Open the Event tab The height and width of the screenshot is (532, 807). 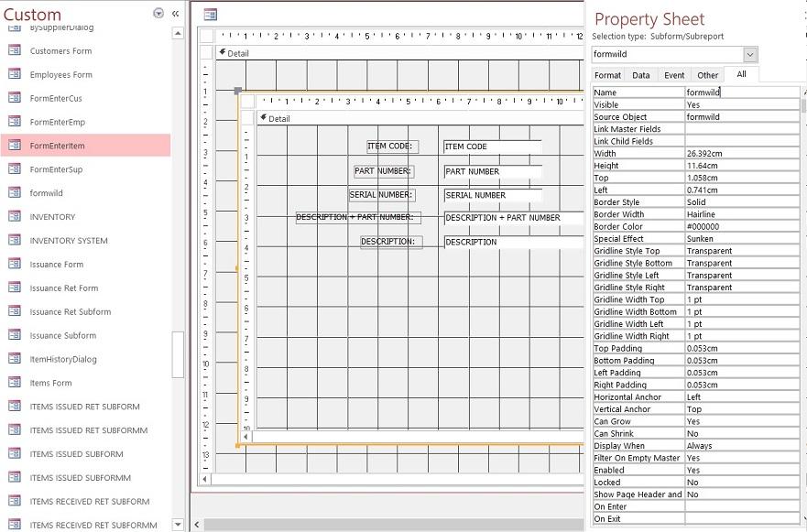point(674,75)
